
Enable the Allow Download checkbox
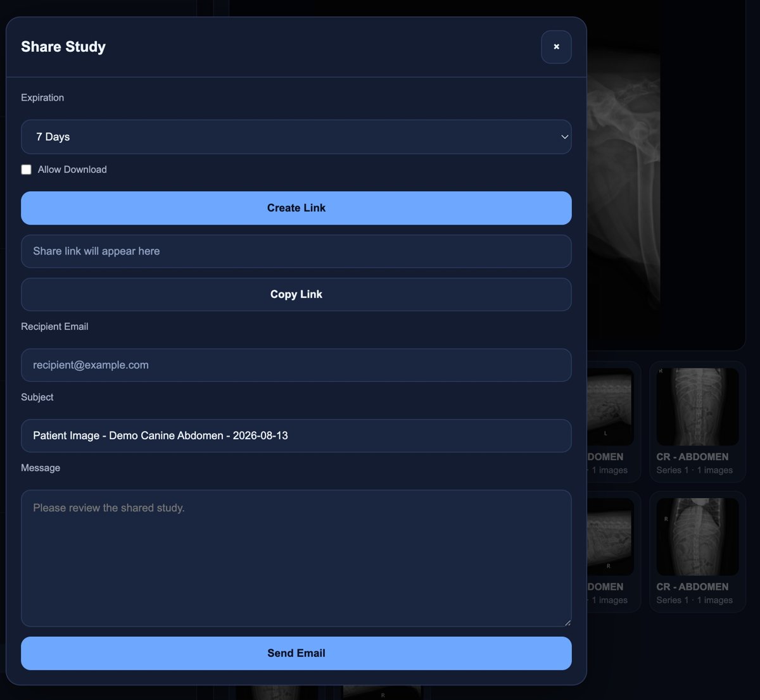pos(26,170)
